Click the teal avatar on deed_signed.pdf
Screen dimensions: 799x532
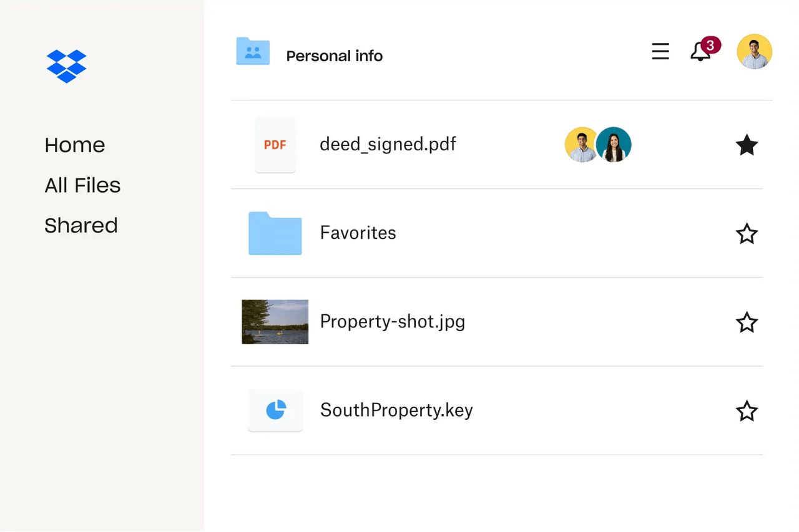point(614,145)
